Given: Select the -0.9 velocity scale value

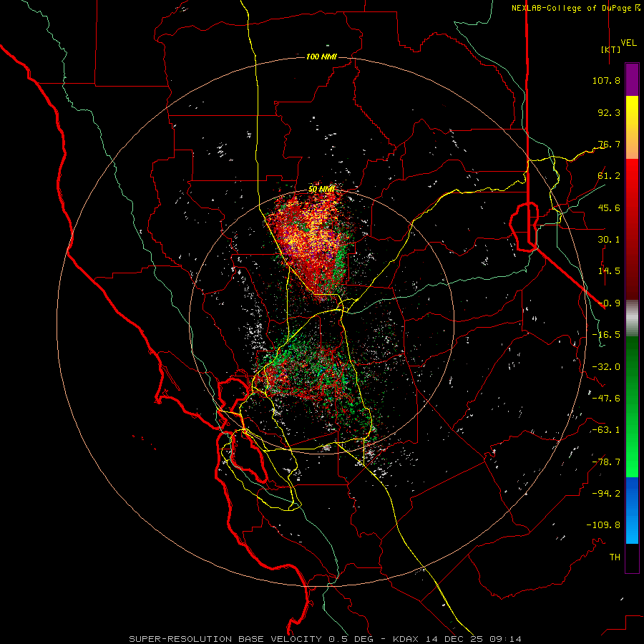Looking at the screenshot, I should (609, 303).
